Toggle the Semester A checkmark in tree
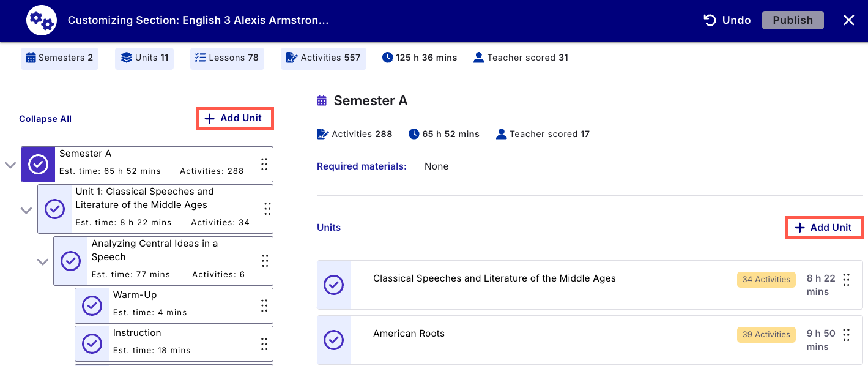The width and height of the screenshot is (868, 366). point(39,164)
